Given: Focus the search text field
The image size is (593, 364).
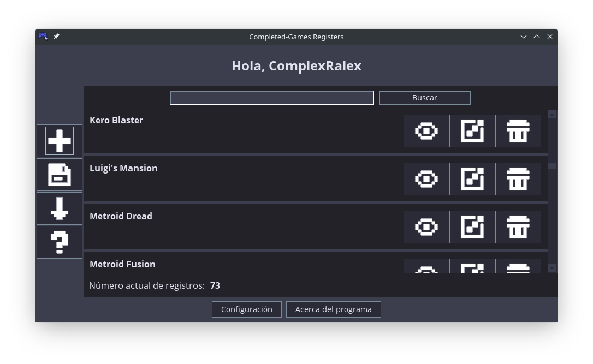Looking at the screenshot, I should 272,98.
